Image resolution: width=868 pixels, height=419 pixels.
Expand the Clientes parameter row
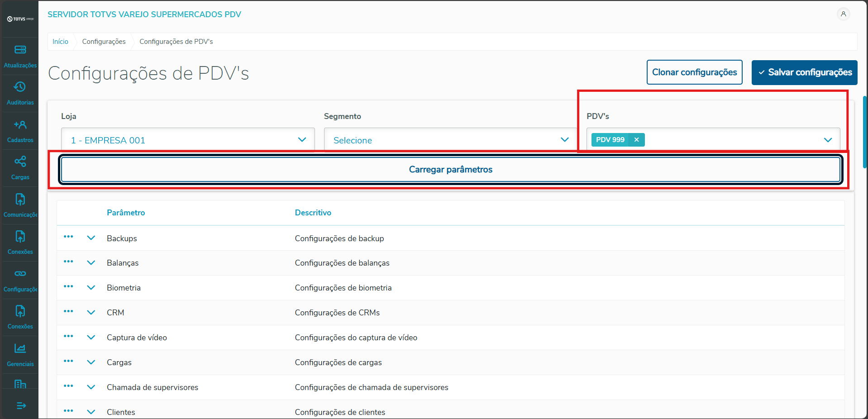point(91,412)
